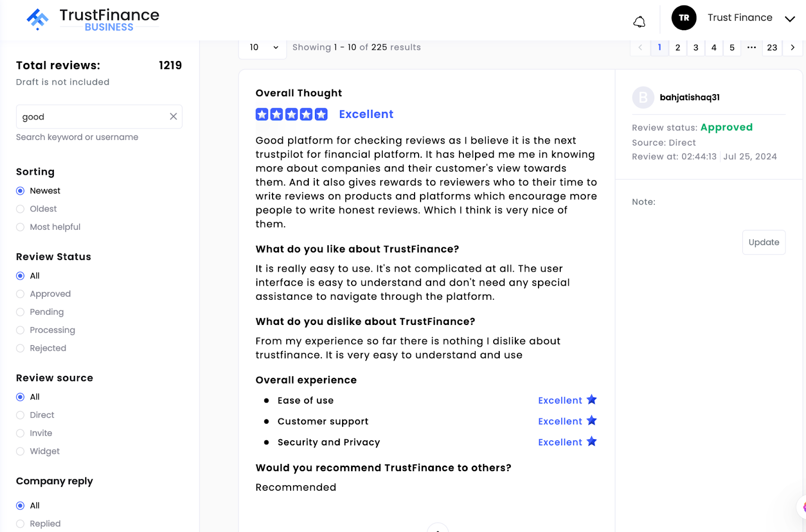This screenshot has height=532, width=806.
Task: Click the TrustFinance Business logo
Action: [x=93, y=20]
